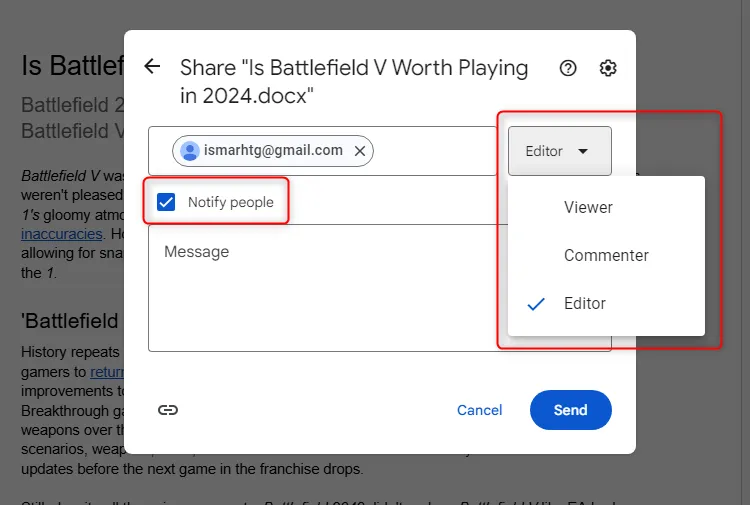Toggle the Notify people checkbox
The image size is (750, 505).
click(x=166, y=202)
